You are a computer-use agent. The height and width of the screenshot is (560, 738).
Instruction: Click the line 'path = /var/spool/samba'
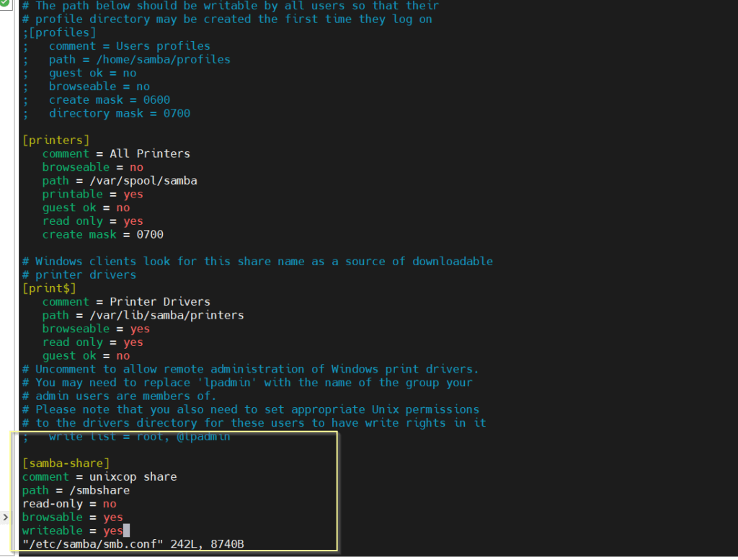point(120,181)
